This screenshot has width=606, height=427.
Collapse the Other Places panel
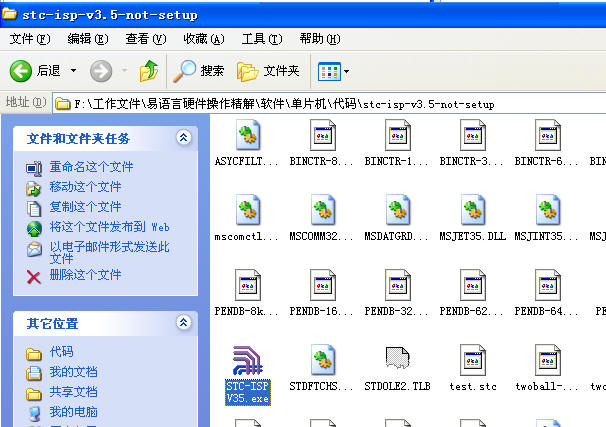click(x=183, y=323)
